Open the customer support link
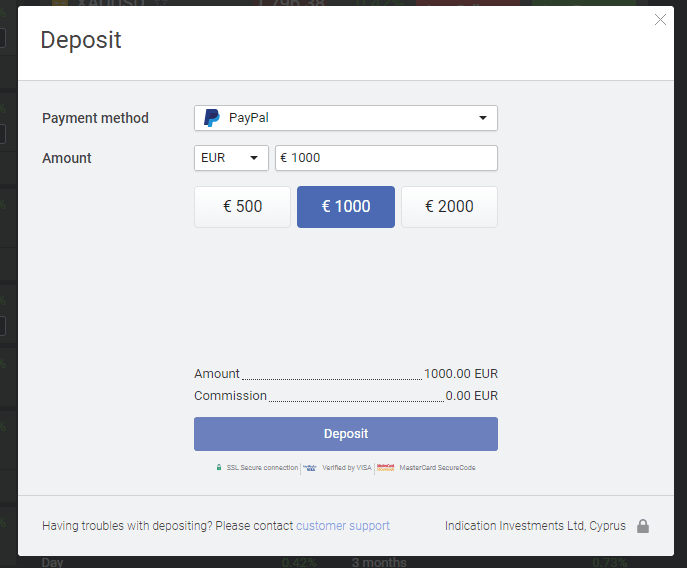This screenshot has height=568, width=687. [x=343, y=526]
